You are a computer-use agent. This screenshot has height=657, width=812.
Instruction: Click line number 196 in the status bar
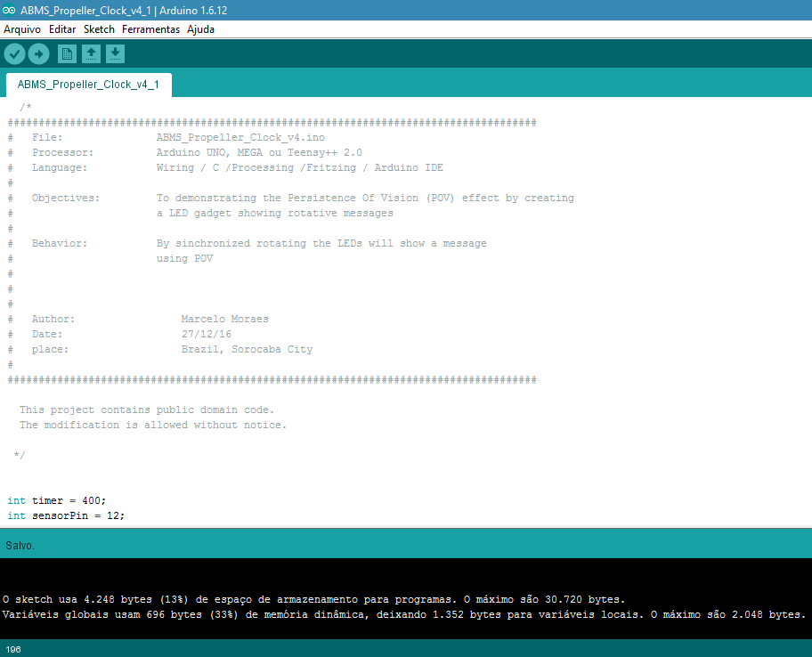click(x=13, y=650)
